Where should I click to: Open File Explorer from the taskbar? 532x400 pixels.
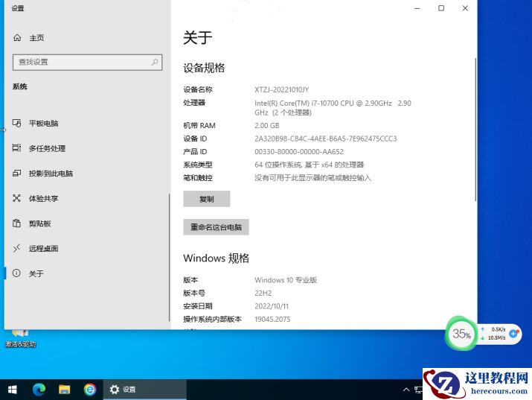pyautogui.click(x=65, y=390)
